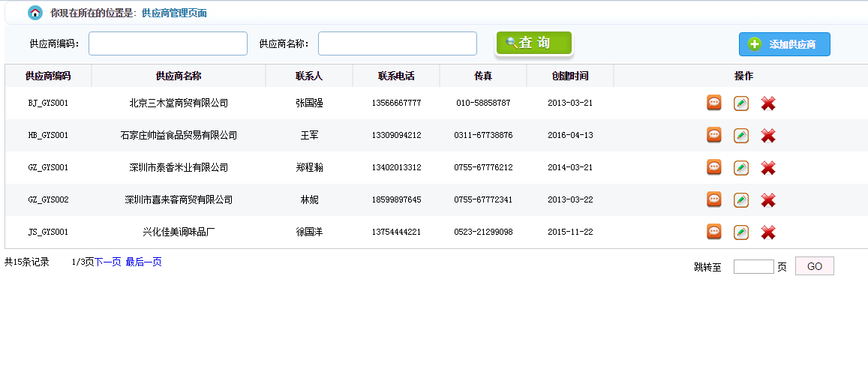View details of supplier GZ_GYS001
The image size is (868, 369).
pos(714,167)
